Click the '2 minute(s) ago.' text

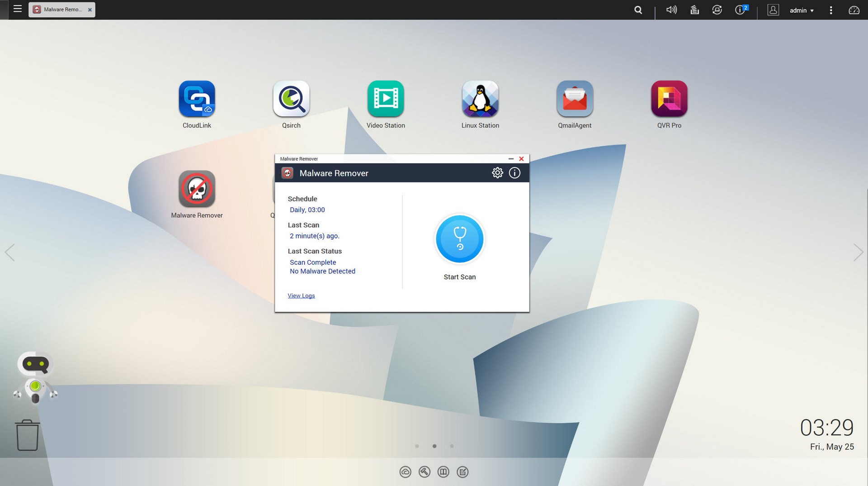tap(315, 236)
